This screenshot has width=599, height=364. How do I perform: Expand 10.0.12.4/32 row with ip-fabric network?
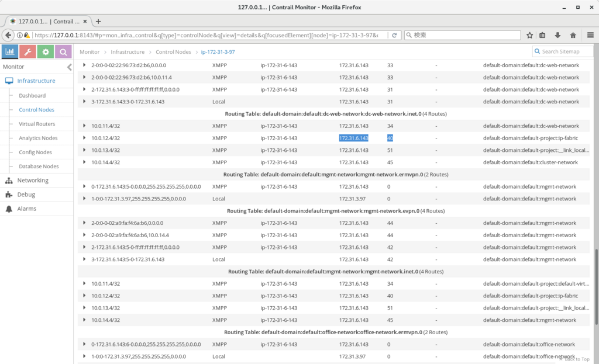click(x=84, y=138)
